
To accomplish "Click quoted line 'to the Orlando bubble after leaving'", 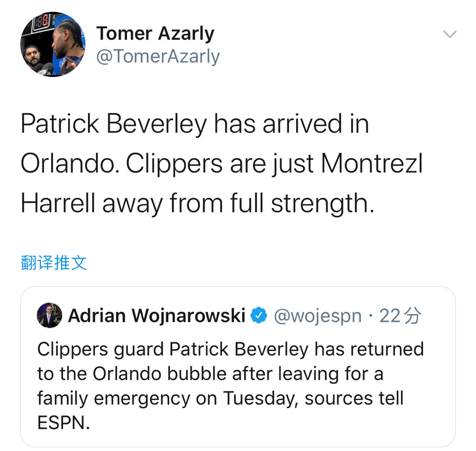I will coord(210,374).
